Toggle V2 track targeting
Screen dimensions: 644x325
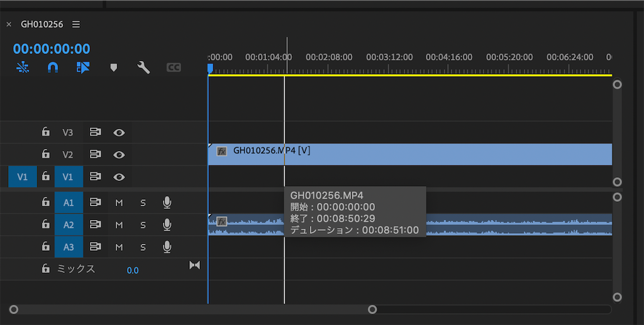68,154
